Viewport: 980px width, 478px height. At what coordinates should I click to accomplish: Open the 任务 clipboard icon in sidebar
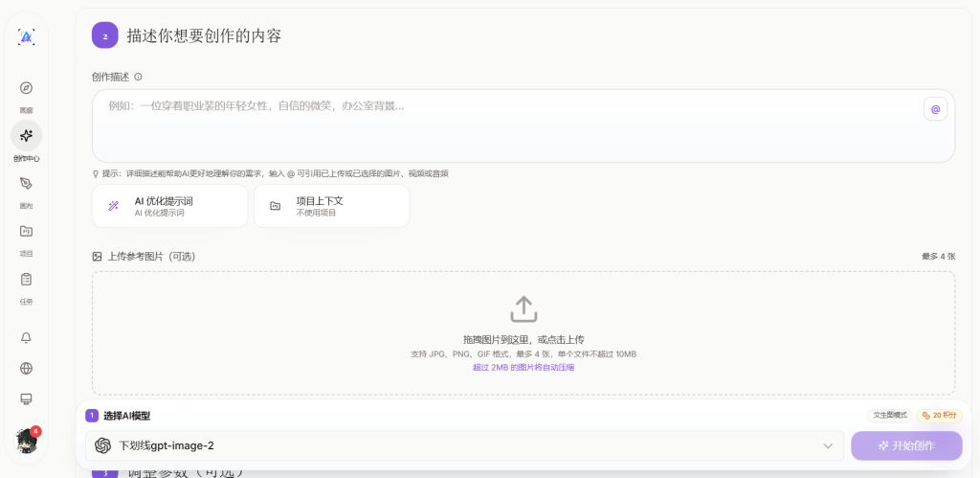pos(26,279)
